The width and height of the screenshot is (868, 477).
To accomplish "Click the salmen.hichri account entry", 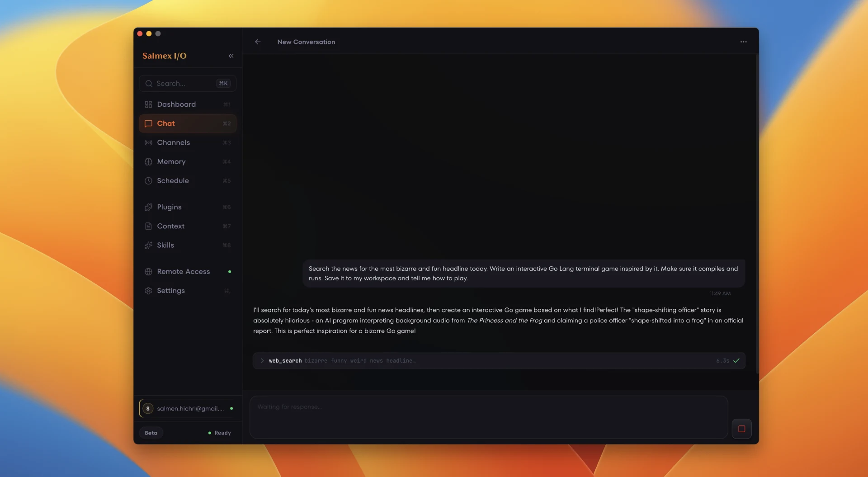I will tap(187, 408).
